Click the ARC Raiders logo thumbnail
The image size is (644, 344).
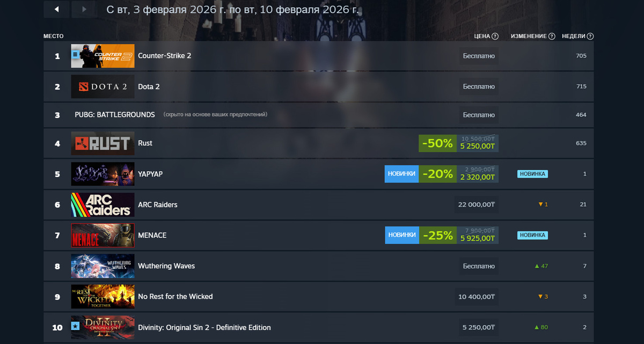pyautogui.click(x=103, y=204)
